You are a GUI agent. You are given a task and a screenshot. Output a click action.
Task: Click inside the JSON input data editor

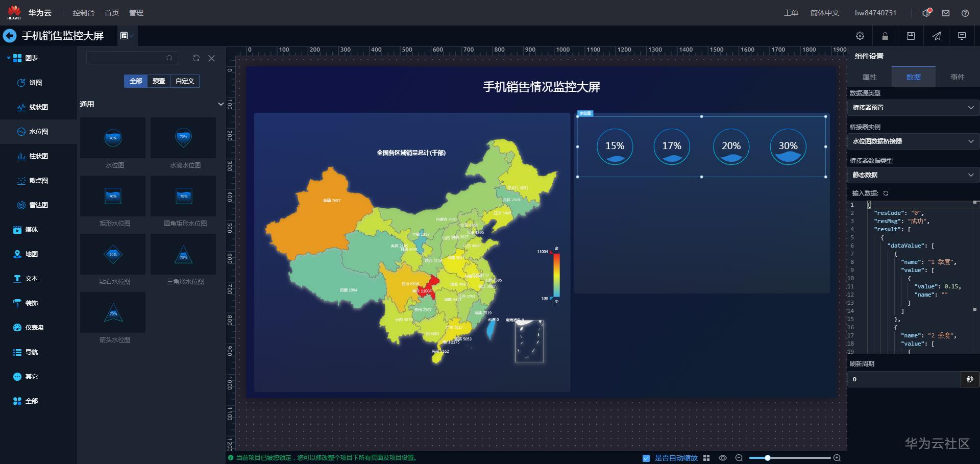click(x=913, y=277)
